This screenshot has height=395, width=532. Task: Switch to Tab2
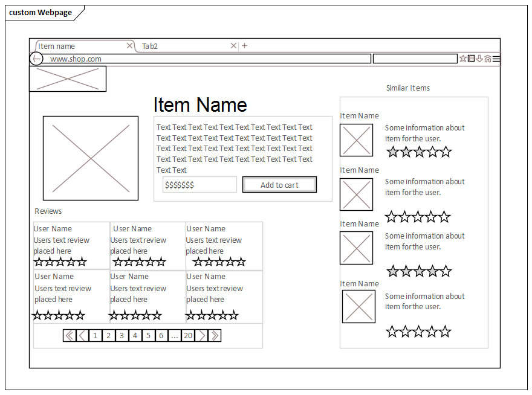tap(149, 45)
